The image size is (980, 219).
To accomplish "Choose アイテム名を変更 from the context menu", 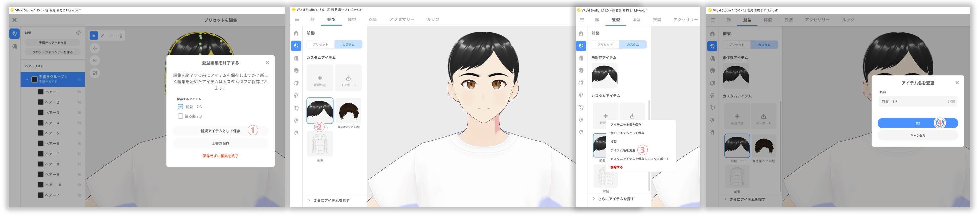I will 622,150.
